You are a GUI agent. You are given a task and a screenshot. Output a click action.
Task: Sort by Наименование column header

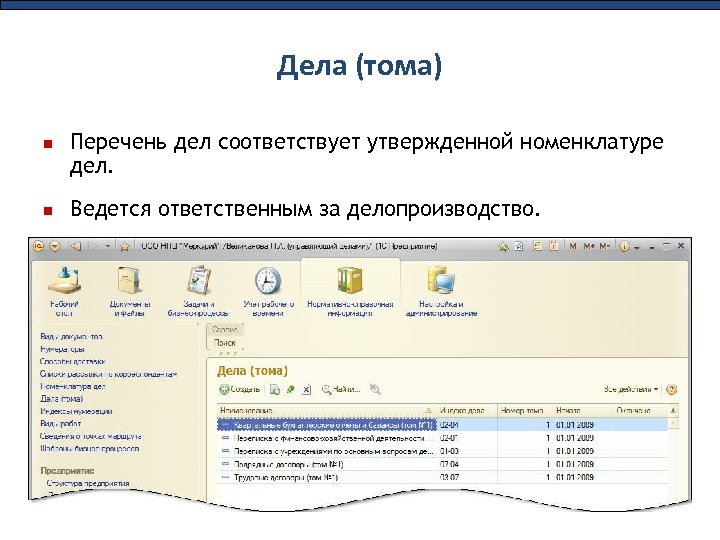[x=326, y=411]
